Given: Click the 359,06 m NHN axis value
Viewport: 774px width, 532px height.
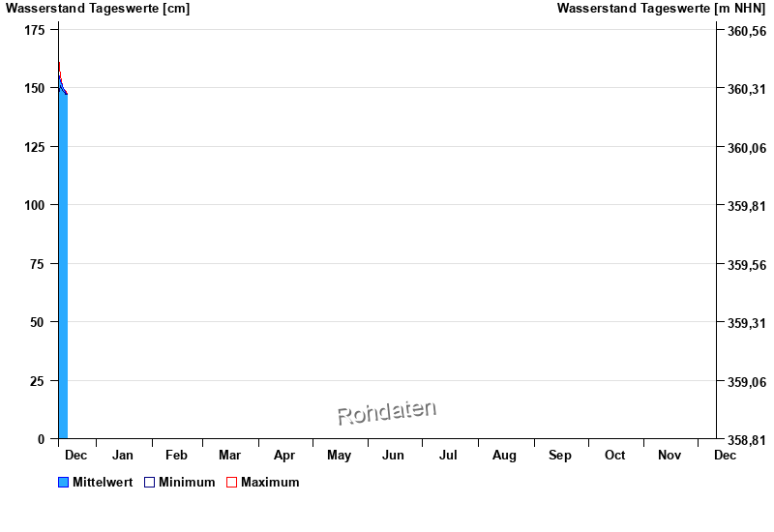Looking at the screenshot, I should click(x=746, y=382).
